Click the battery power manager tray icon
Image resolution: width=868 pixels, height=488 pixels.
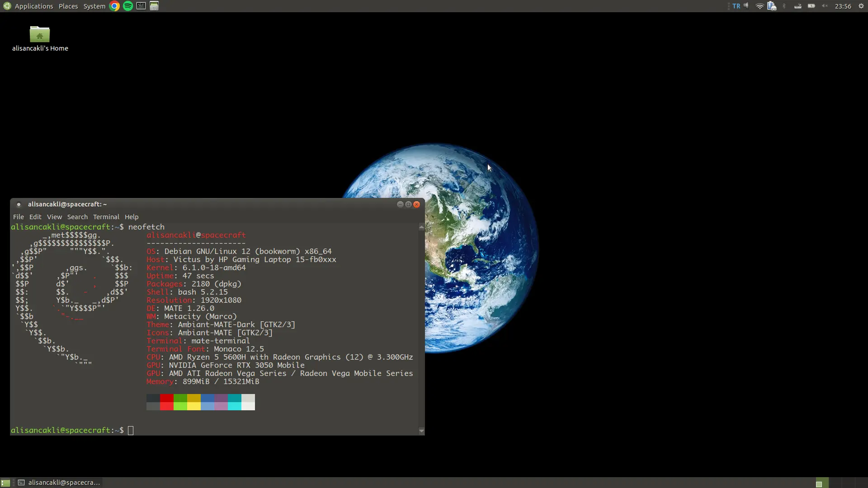[x=772, y=6]
